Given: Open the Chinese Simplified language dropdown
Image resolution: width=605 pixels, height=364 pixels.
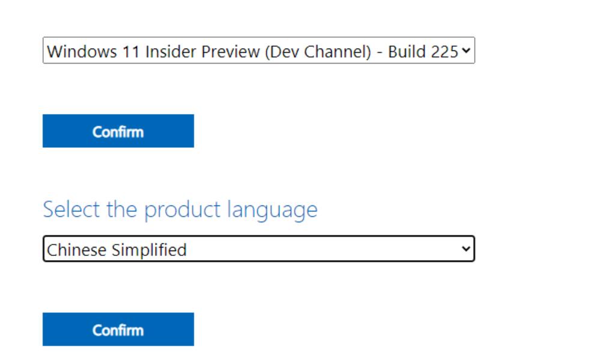Looking at the screenshot, I should [258, 249].
